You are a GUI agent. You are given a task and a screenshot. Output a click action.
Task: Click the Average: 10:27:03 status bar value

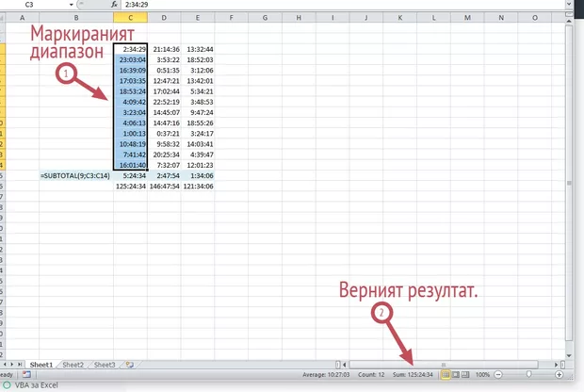click(x=326, y=374)
